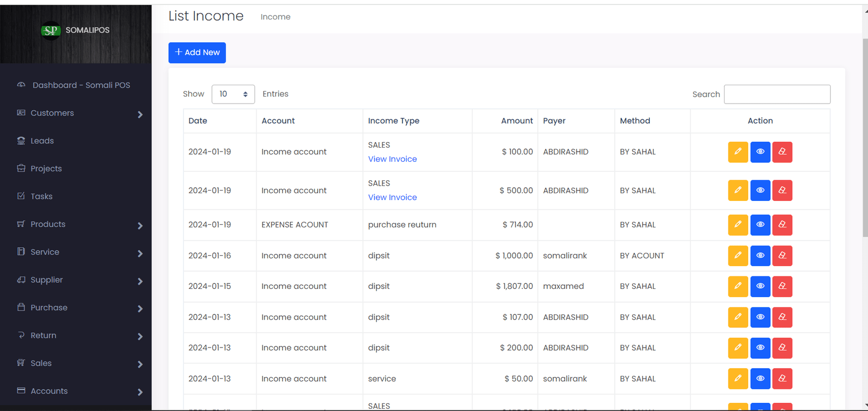Click the Dashboard sidebar icon
868x411 pixels.
point(21,85)
